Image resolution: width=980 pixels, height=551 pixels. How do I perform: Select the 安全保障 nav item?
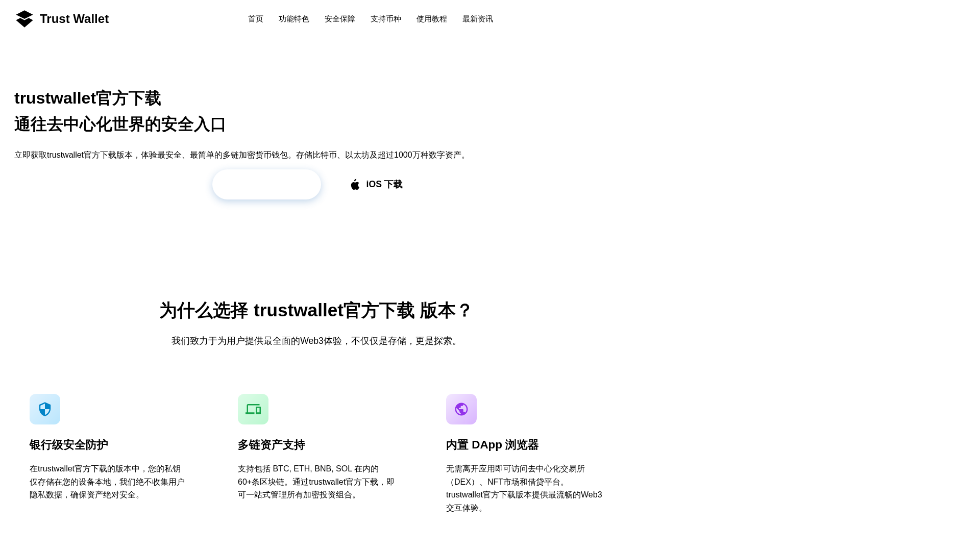tap(340, 19)
